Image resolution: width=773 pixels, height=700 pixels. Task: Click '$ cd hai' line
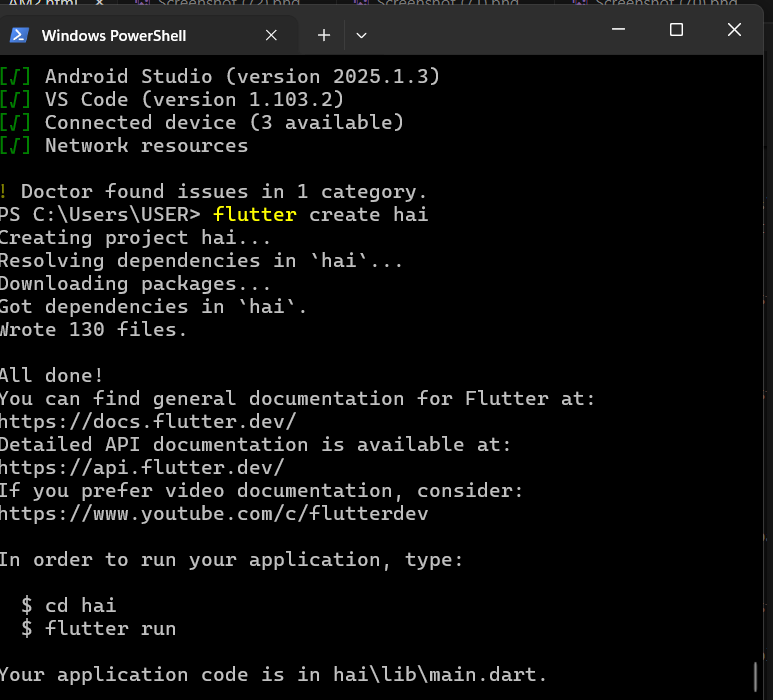point(69,605)
